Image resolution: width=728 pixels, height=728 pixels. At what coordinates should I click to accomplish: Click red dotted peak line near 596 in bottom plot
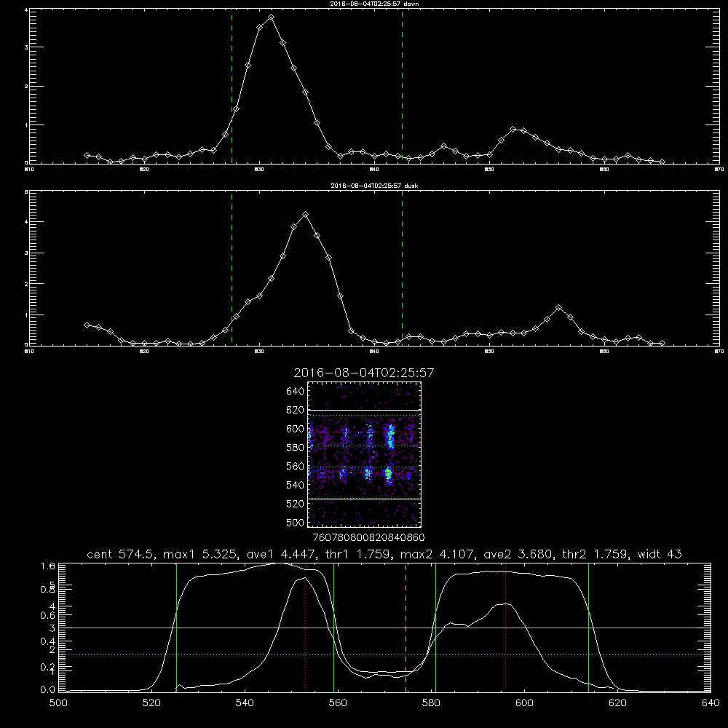505,628
